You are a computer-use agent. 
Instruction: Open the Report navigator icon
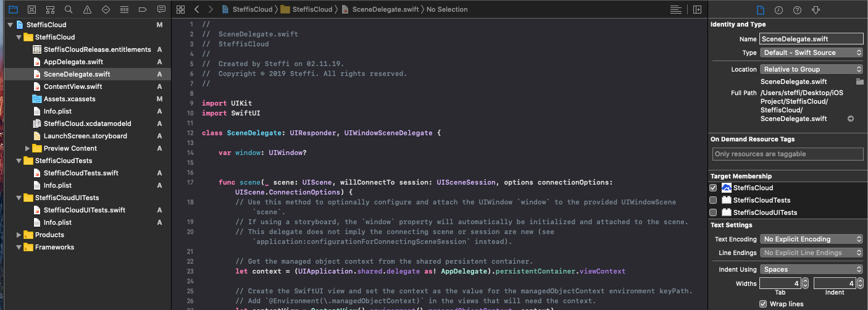tap(161, 10)
